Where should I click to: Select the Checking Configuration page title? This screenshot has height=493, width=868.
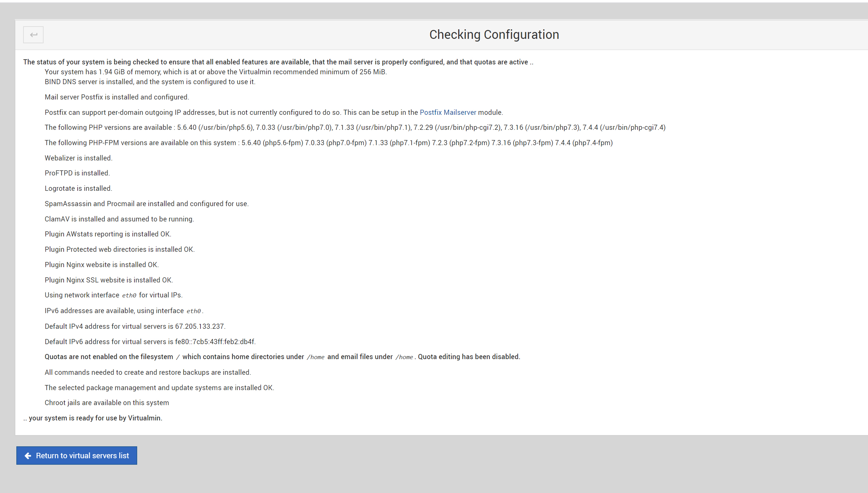494,35
